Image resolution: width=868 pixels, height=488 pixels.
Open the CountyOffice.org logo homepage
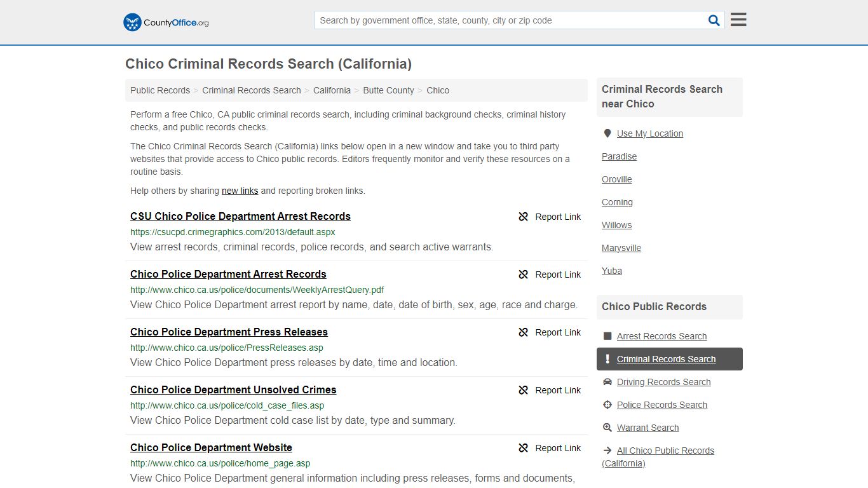click(x=166, y=22)
